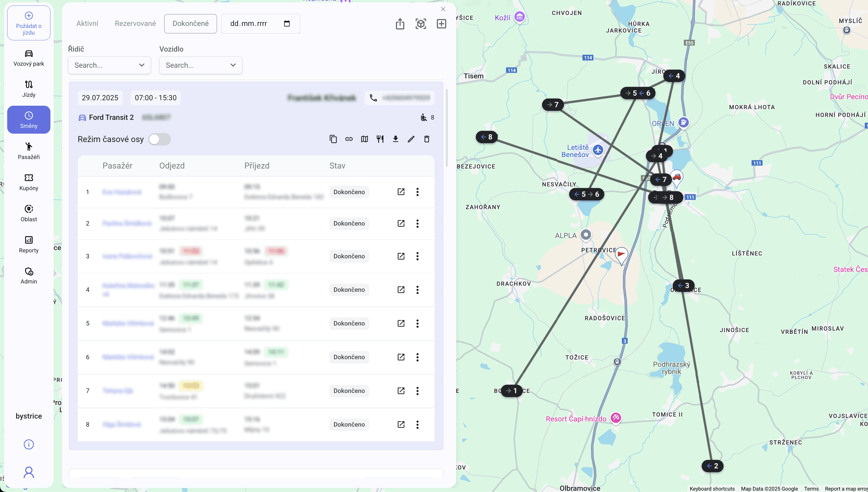
Task: Select the Rezervované tab
Action: [x=135, y=24]
